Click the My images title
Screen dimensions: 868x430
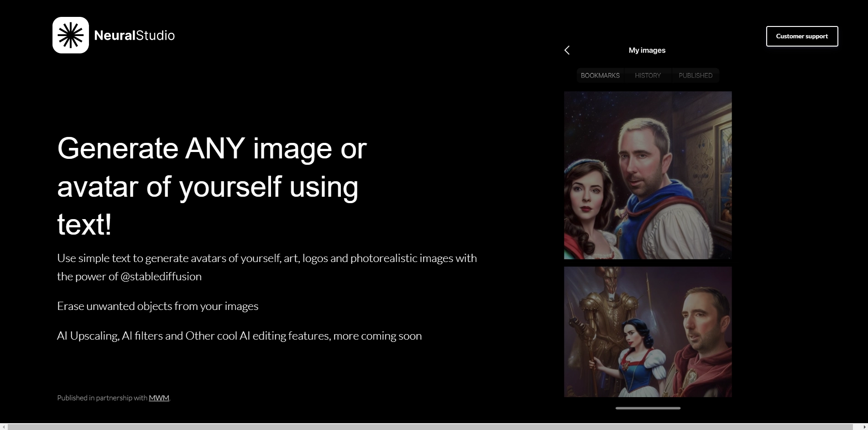pos(647,50)
